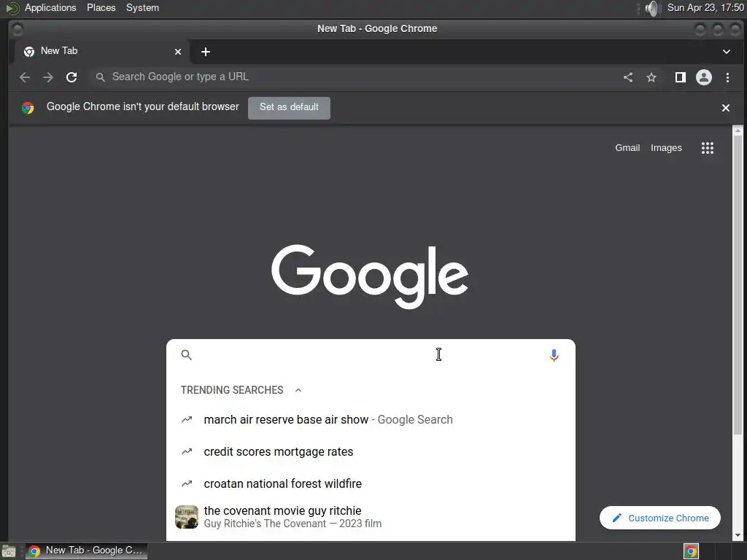Screen dimensions: 747x560
Task: Reload the current page
Action: [71, 77]
